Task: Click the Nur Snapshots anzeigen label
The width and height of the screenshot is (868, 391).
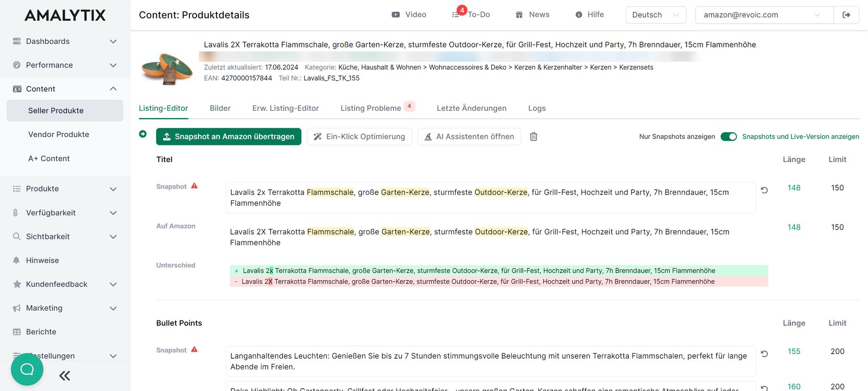Action: coord(677,137)
